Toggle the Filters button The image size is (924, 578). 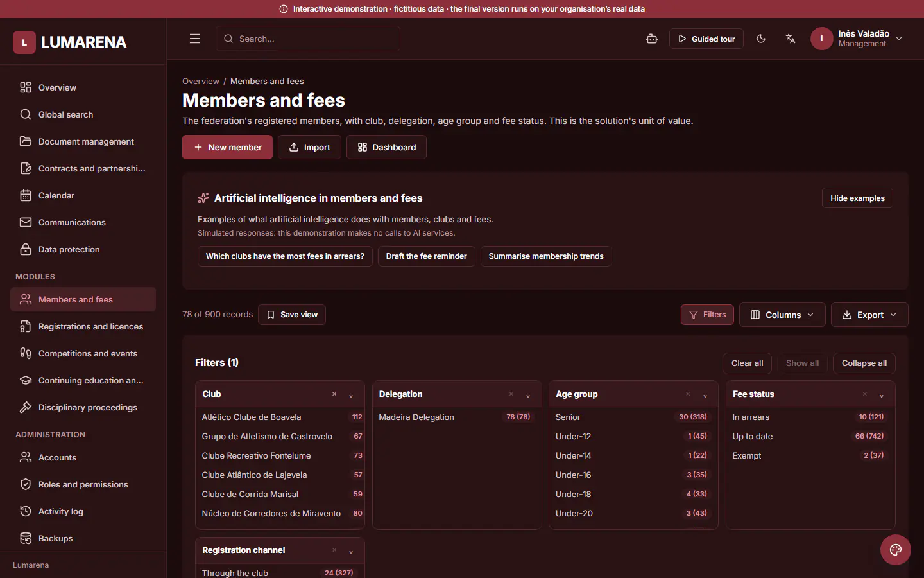point(707,315)
